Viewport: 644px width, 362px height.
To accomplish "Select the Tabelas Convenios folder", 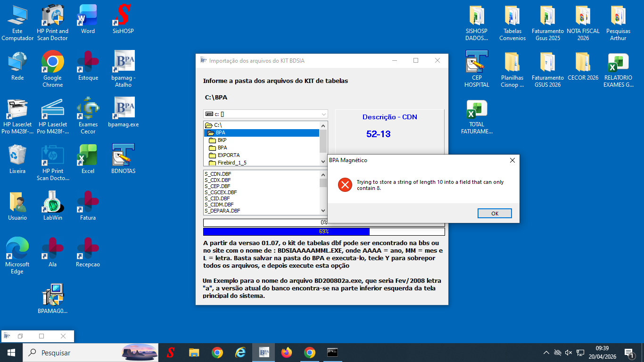I will coord(512,23).
